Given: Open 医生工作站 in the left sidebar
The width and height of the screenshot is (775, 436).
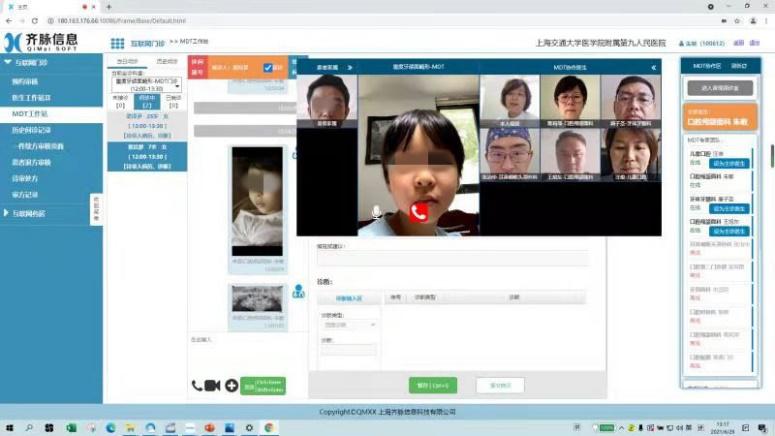Looking at the screenshot, I should point(30,98).
